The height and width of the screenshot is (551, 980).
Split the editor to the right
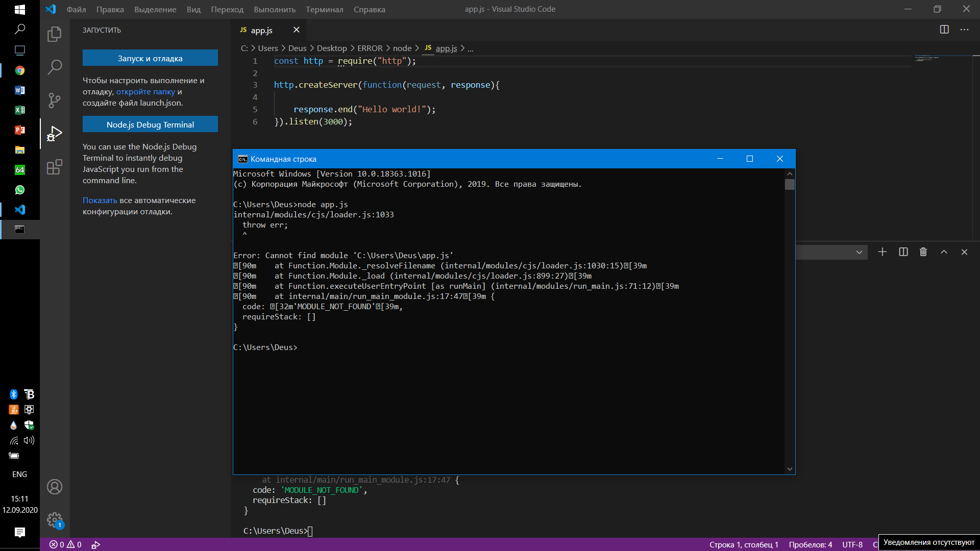[944, 30]
